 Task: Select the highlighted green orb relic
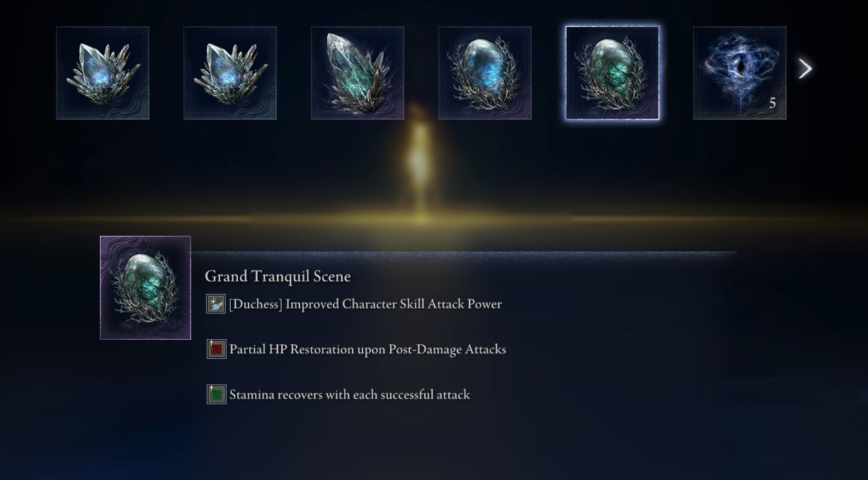(x=612, y=73)
